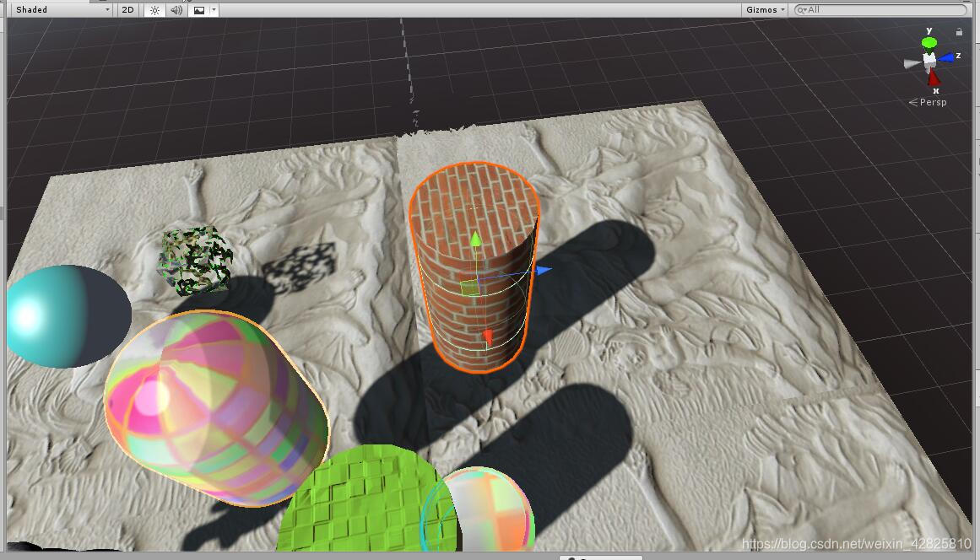Click the scene search field showing All
The width and height of the screenshot is (980, 560).
pos(880,10)
